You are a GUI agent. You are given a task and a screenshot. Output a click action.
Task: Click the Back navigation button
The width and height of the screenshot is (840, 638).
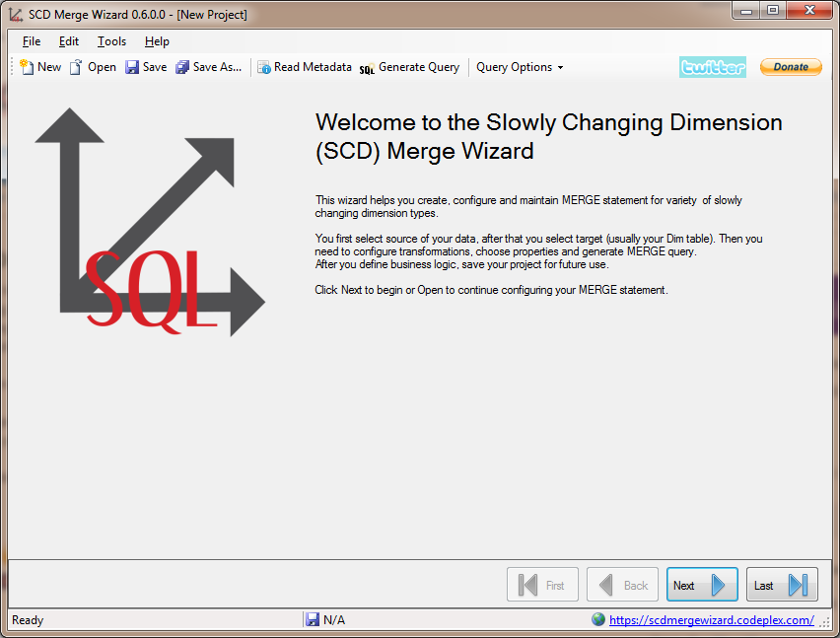point(622,585)
